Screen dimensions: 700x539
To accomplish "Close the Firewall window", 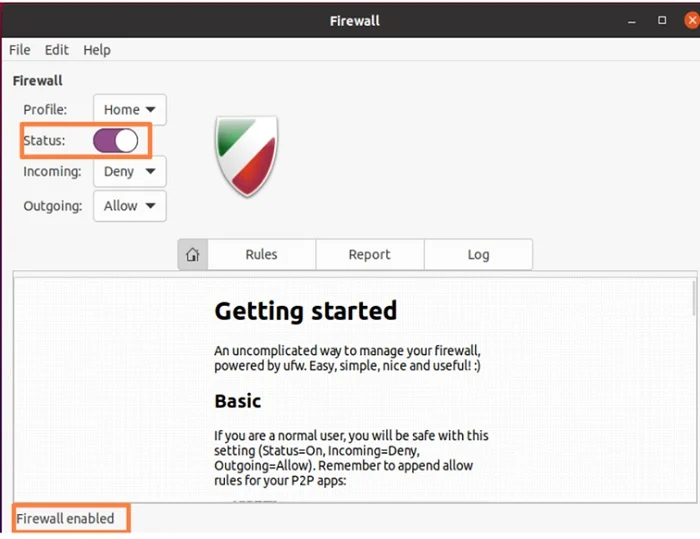I will point(692,21).
